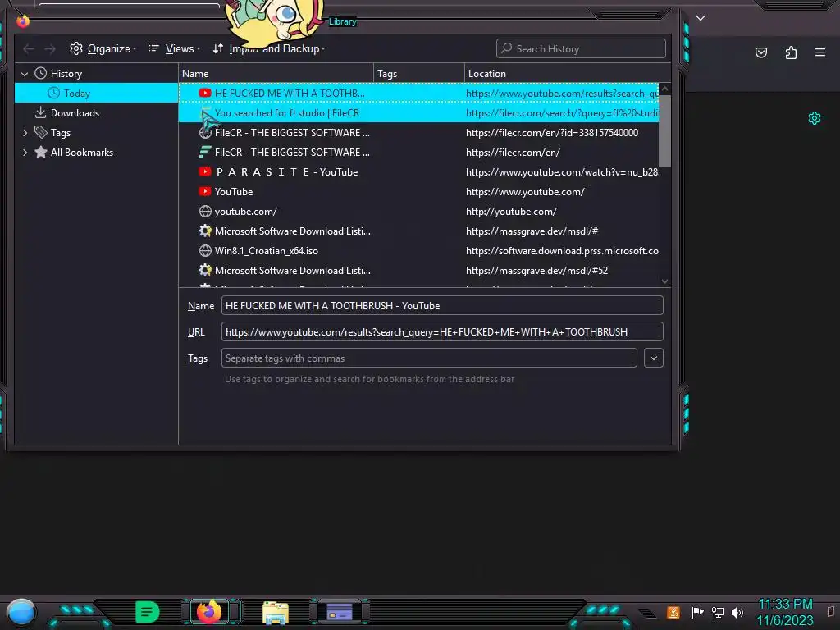Open the Start orb on taskbar
The width and height of the screenshot is (840, 630).
click(x=21, y=613)
